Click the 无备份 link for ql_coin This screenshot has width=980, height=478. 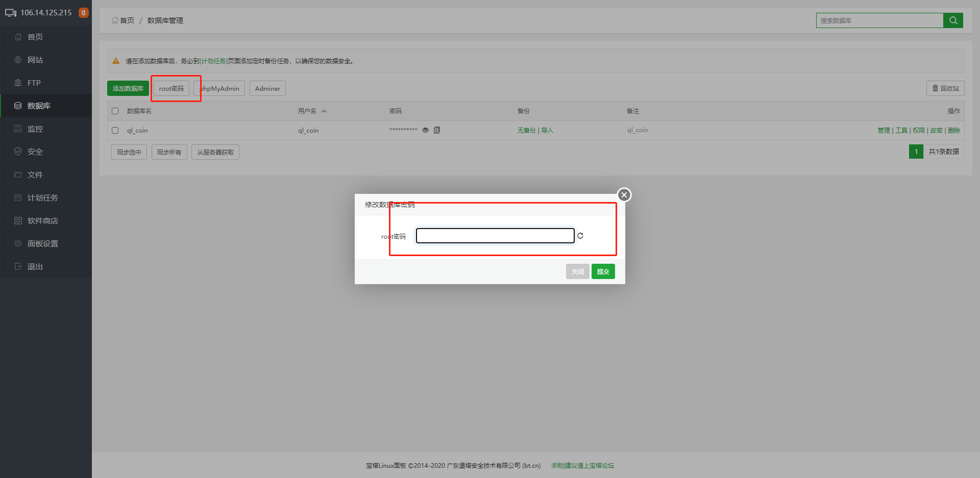(526, 130)
